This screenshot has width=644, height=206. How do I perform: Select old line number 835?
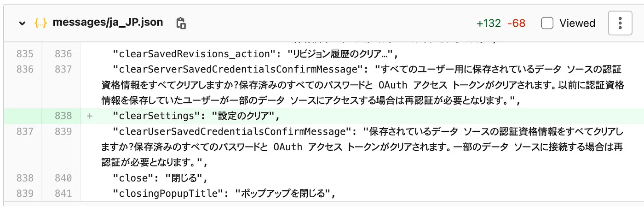pos(25,54)
